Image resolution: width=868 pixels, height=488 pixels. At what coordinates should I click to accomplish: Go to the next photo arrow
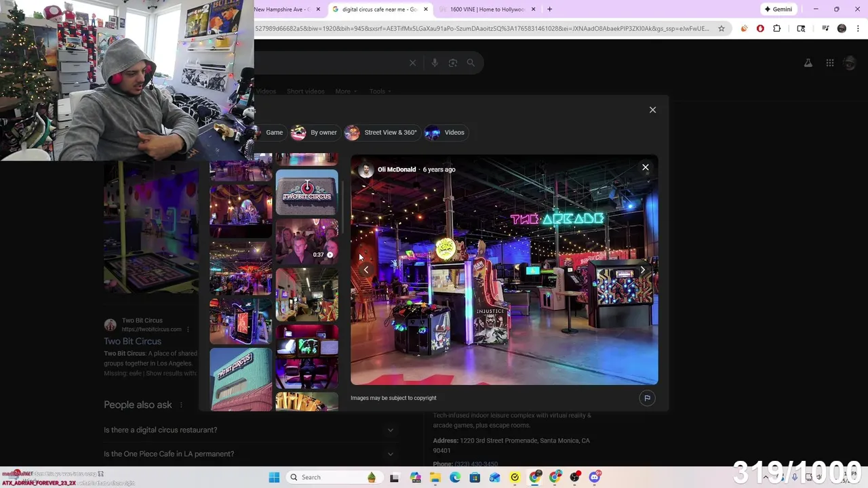point(642,270)
